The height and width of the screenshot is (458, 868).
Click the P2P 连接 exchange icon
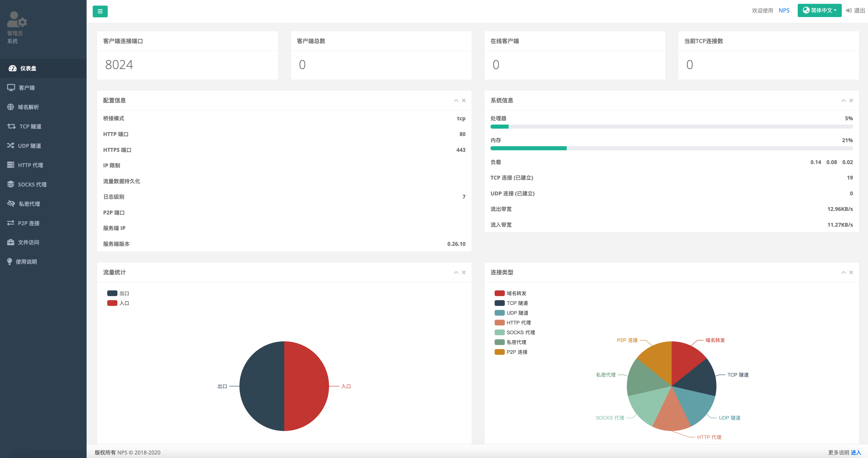pos(11,223)
